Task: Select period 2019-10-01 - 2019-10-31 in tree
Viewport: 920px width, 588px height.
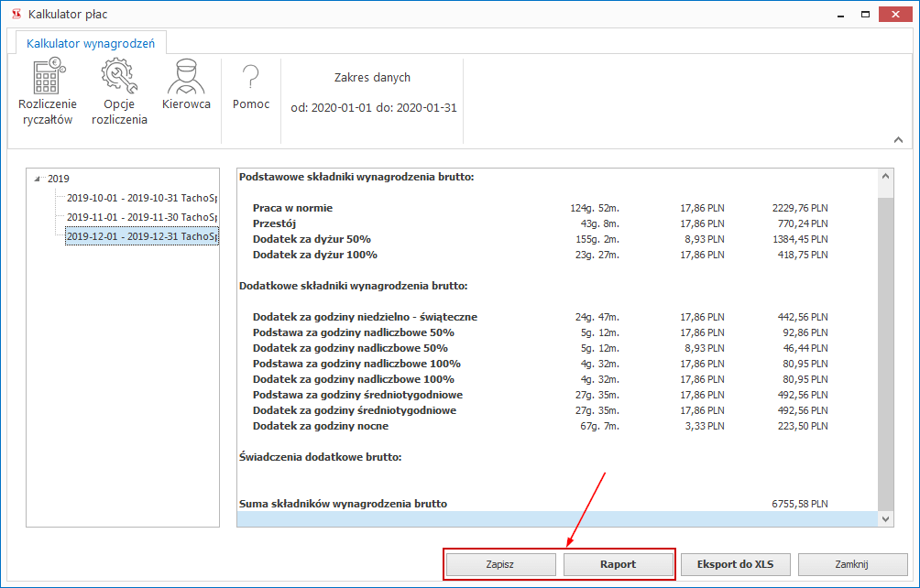Action: tap(141, 198)
